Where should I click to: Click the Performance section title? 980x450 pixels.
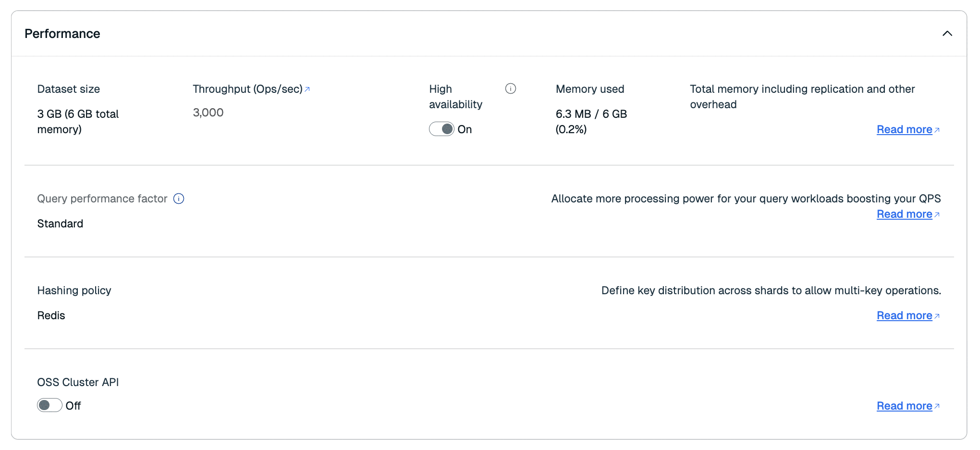coord(62,34)
